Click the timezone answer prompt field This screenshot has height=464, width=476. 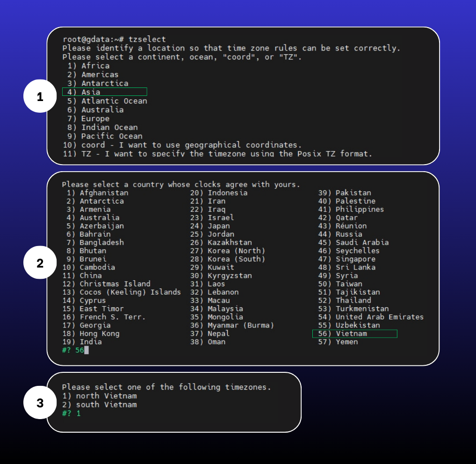(x=73, y=413)
